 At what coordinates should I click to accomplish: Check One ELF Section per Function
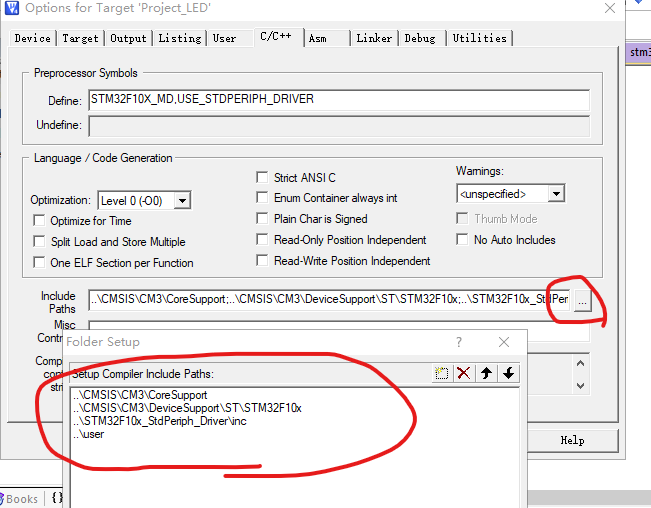click(x=39, y=262)
